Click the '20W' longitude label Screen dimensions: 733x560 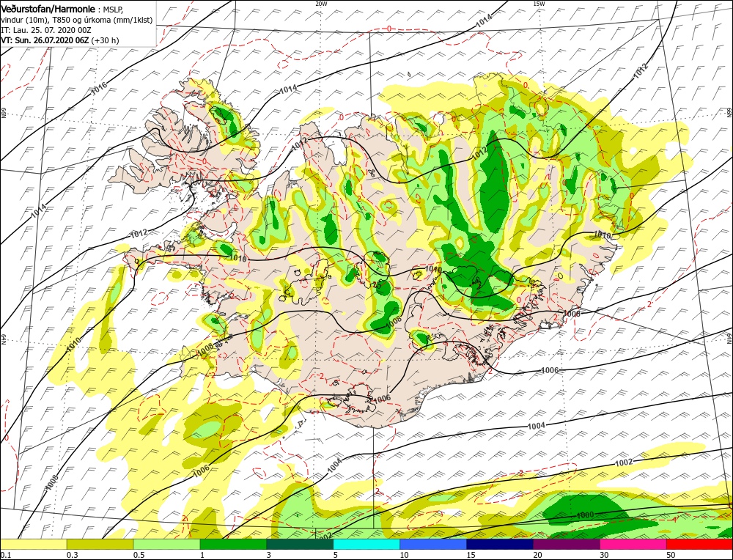tap(321, 3)
